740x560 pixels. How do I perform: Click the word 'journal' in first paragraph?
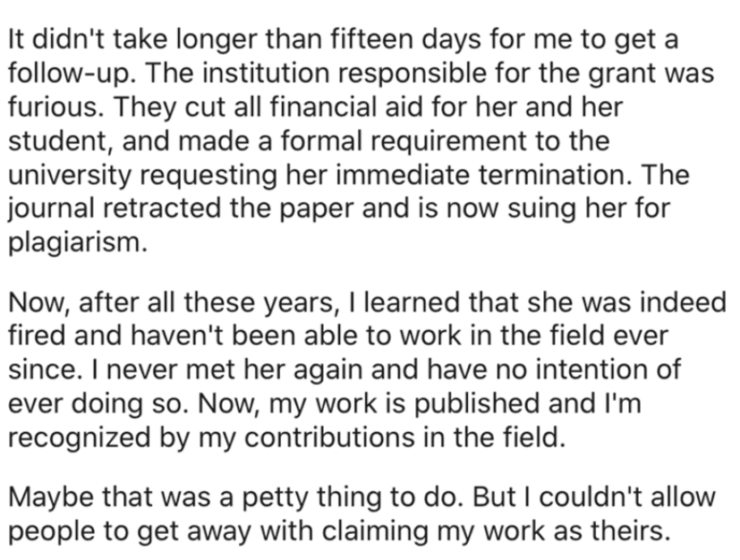(x=51, y=210)
